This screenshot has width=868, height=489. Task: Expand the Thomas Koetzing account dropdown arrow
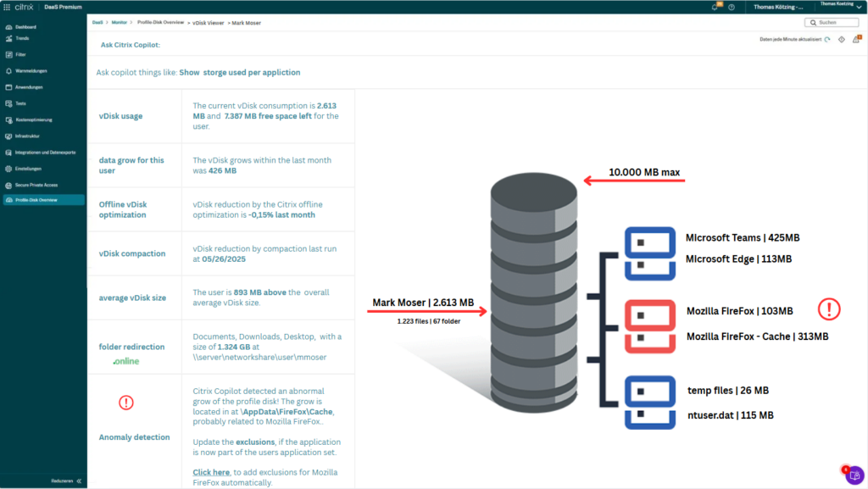pyautogui.click(x=860, y=7)
